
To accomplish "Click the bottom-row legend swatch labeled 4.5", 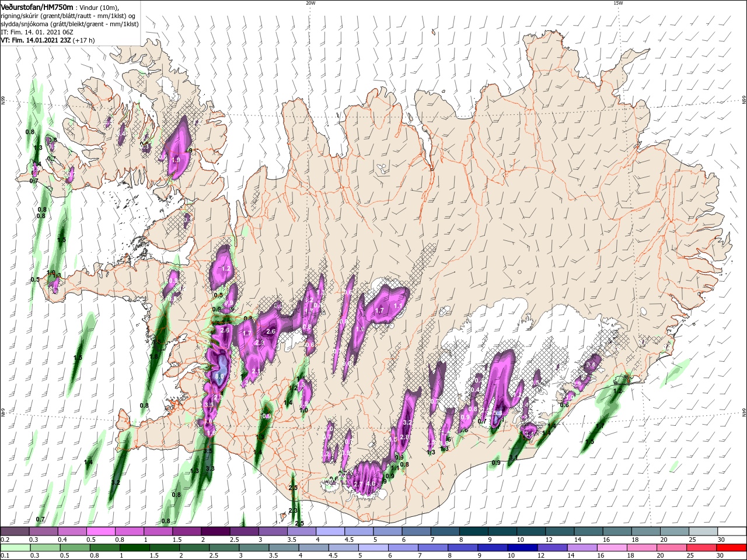I will tap(343, 548).
